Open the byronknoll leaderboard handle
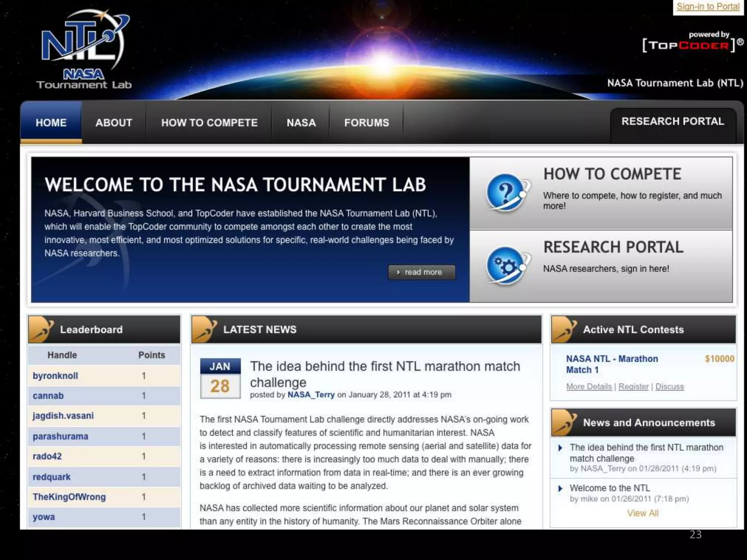 click(55, 376)
